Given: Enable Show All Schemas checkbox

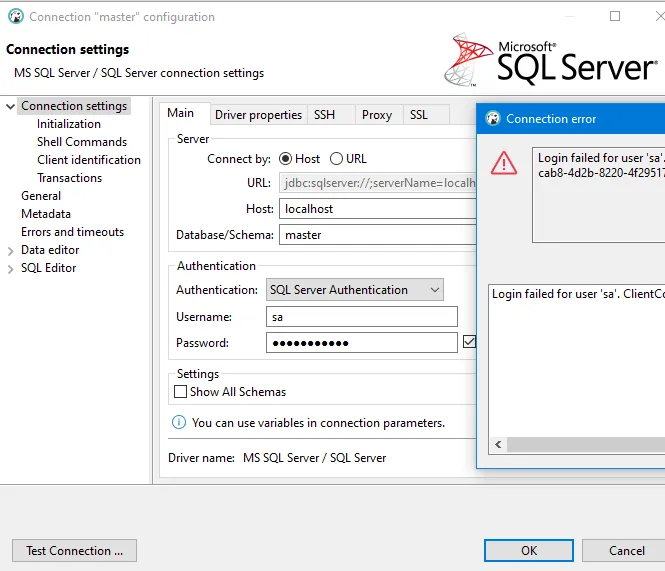Looking at the screenshot, I should [x=180, y=391].
